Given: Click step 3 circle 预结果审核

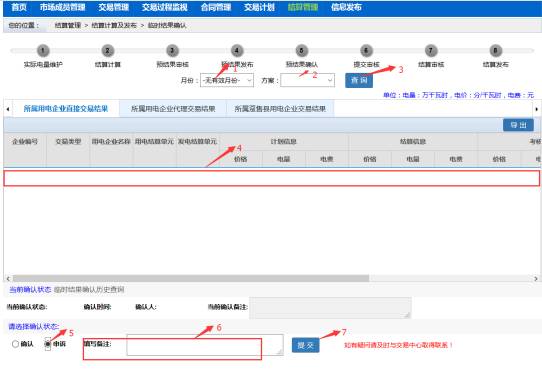Looking at the screenshot, I should (172, 51).
